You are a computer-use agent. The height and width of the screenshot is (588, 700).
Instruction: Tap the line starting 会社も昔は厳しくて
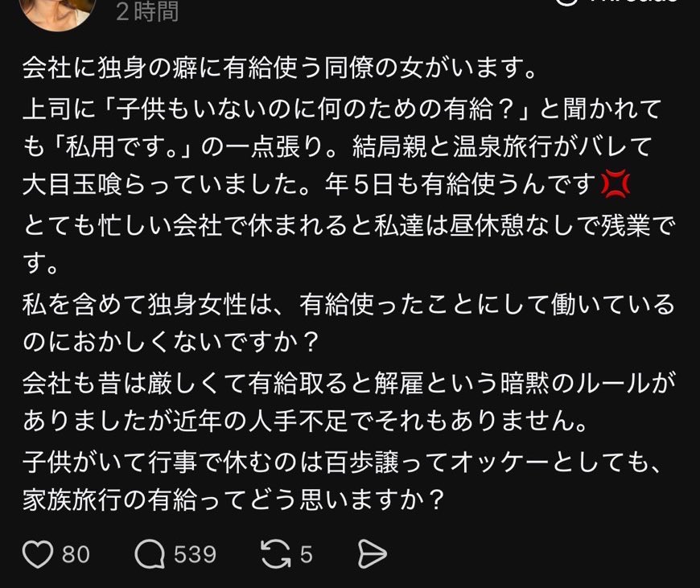coord(349,383)
